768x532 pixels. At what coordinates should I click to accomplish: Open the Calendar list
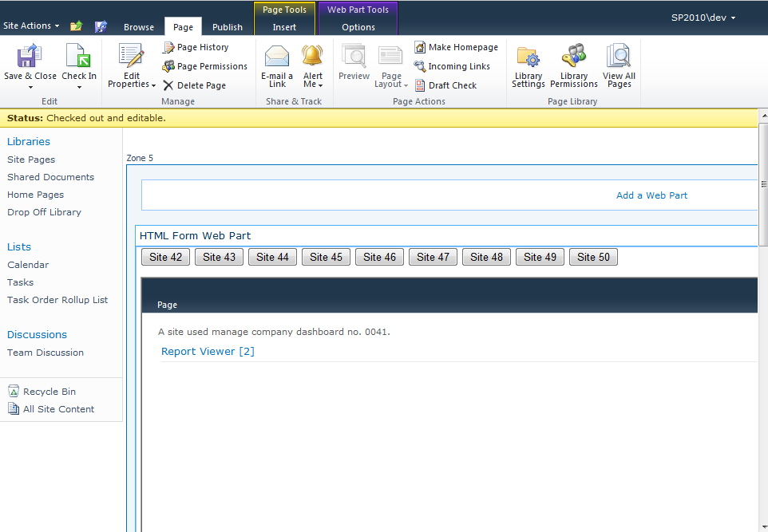(x=28, y=265)
